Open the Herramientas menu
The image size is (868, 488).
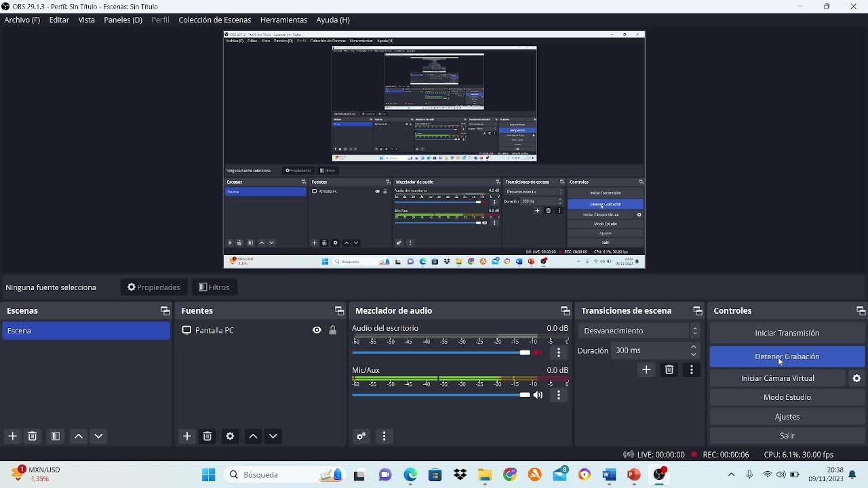point(283,20)
